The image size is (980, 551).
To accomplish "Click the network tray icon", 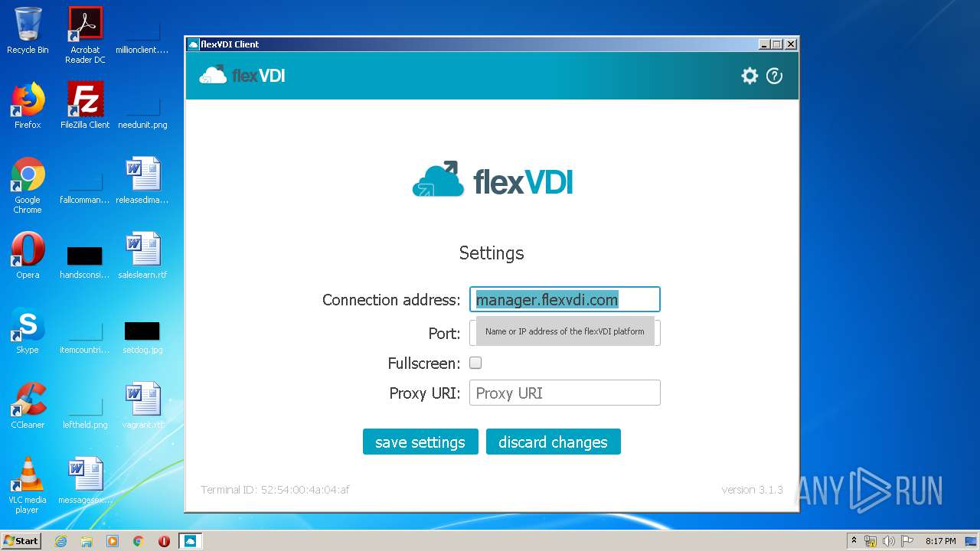I will 871,541.
